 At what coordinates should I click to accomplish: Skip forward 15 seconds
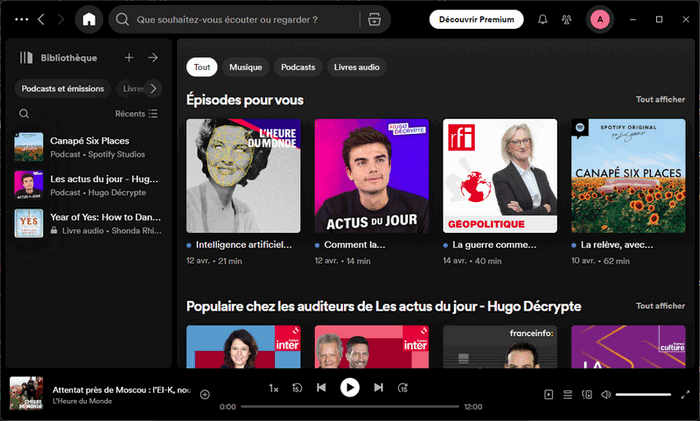tap(403, 388)
